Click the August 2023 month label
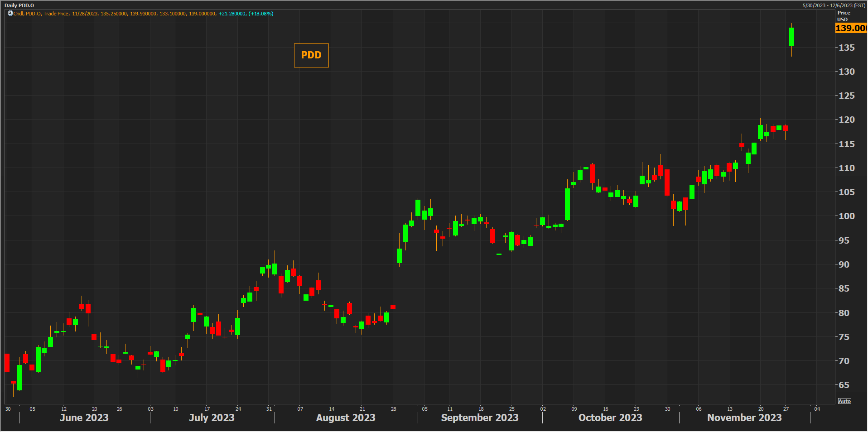Screen dimensions: 868x432 346,418
